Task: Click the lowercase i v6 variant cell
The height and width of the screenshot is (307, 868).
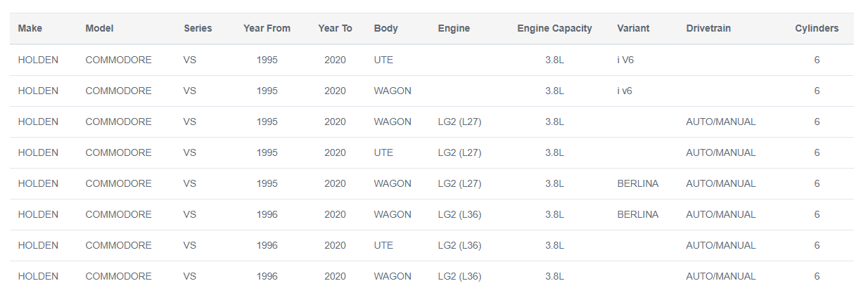Action: click(x=625, y=91)
